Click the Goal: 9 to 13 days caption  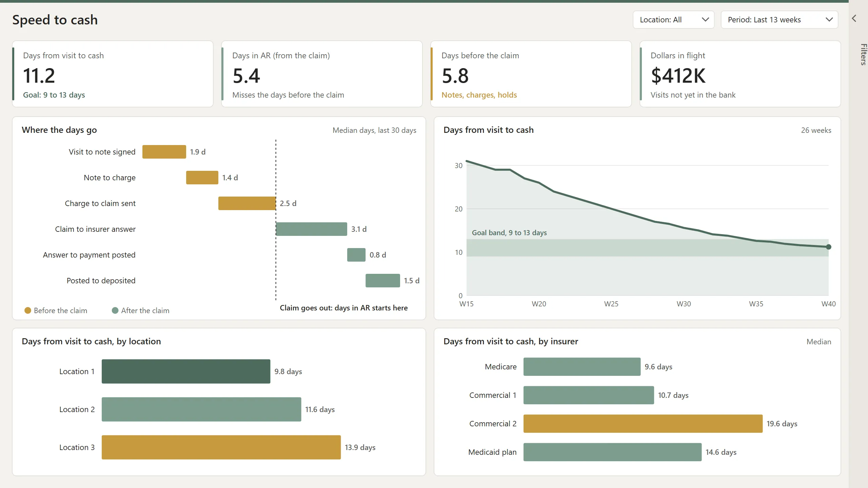tap(54, 95)
